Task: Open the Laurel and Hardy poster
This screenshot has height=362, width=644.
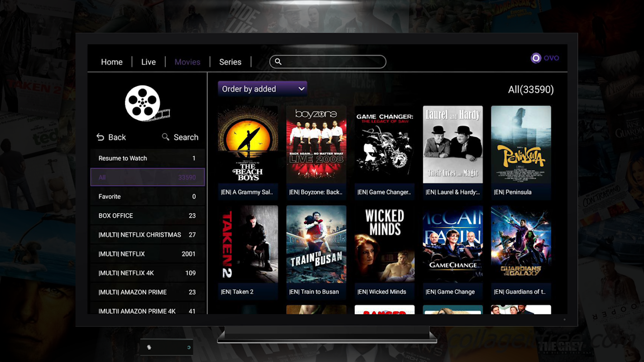Action: pos(453,144)
